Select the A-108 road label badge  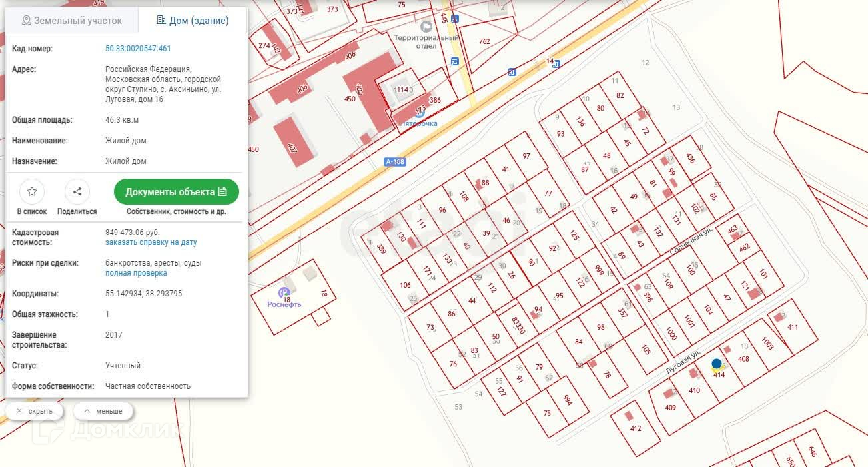pyautogui.click(x=395, y=162)
